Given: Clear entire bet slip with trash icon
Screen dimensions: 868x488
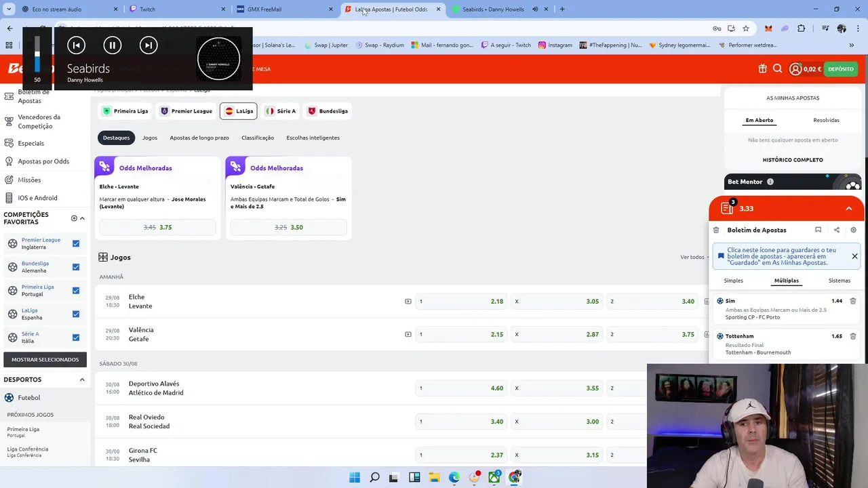Looking at the screenshot, I should [x=716, y=230].
